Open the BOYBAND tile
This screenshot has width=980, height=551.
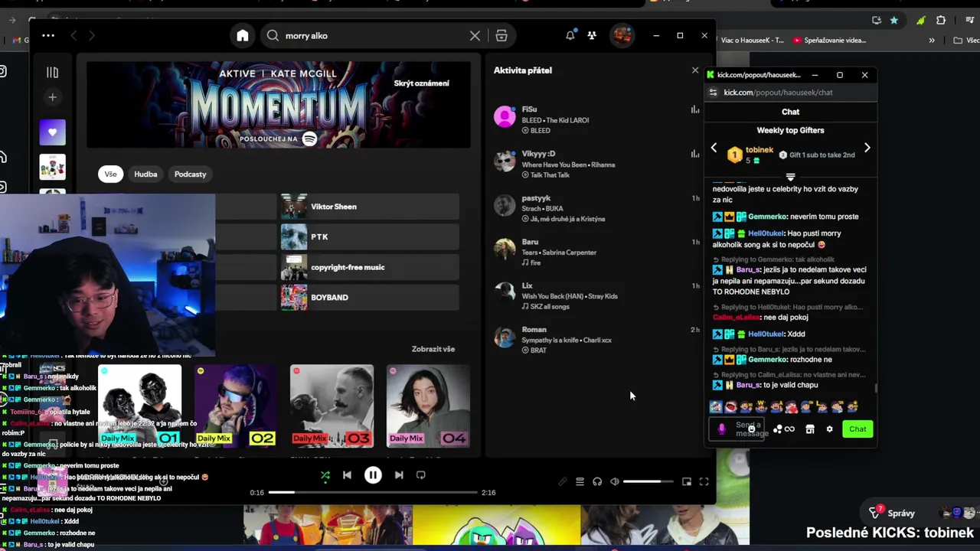tap(370, 297)
